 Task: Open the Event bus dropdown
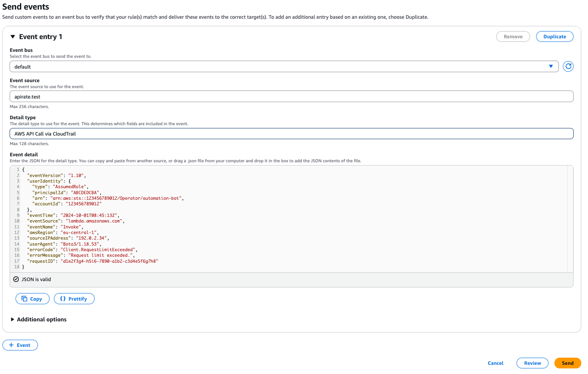pyautogui.click(x=284, y=67)
